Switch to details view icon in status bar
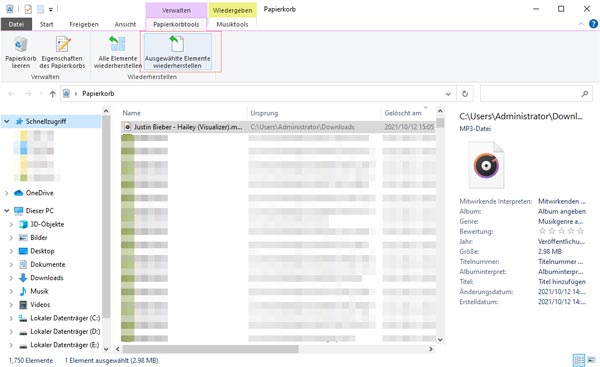600x367 pixels. (579, 360)
